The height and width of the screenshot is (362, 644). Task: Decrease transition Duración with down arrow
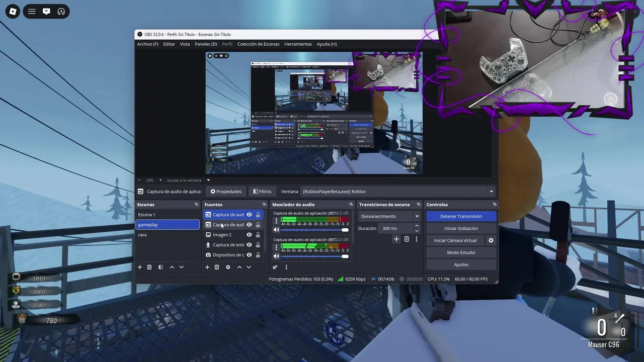click(x=417, y=231)
